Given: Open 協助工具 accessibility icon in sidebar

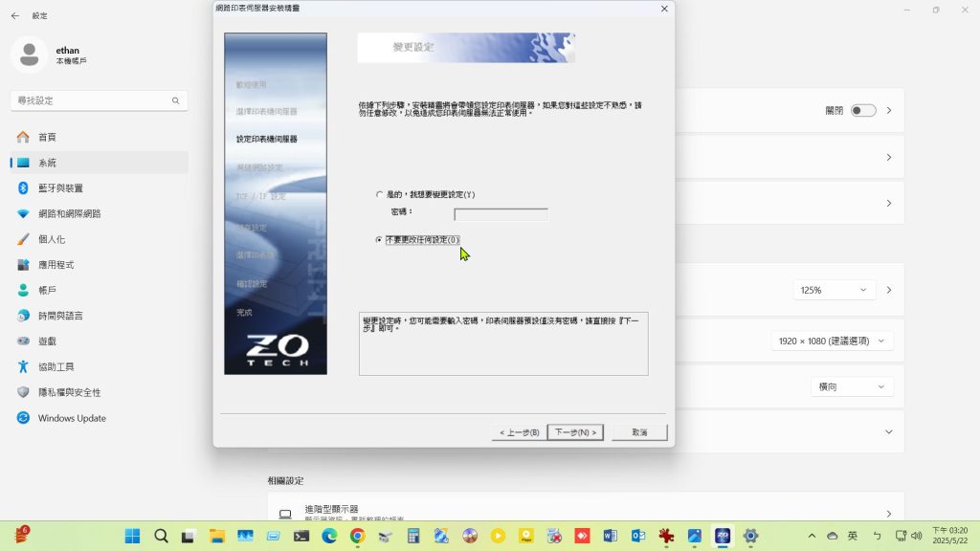Looking at the screenshot, I should [x=23, y=366].
